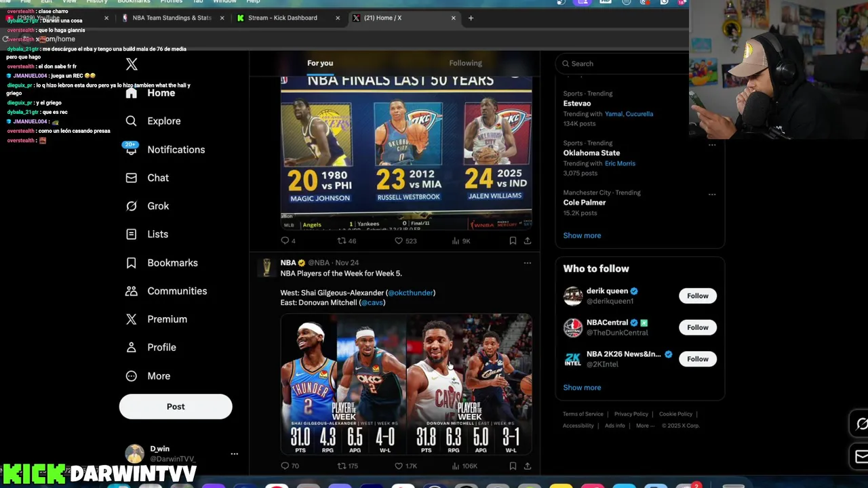Open Donovan Mitchell Player of the Week image
Image resolution: width=868 pixels, height=488 pixels.
tap(469, 384)
